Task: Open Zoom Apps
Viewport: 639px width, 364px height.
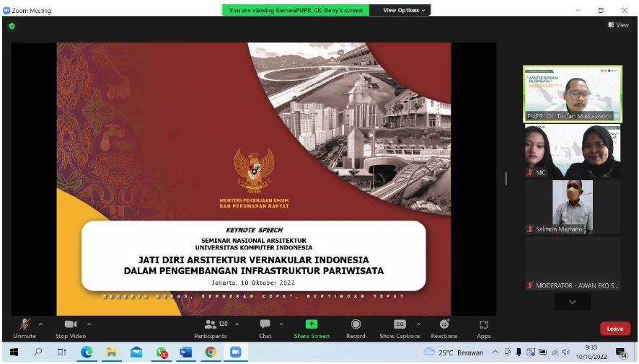Action: coord(484,329)
